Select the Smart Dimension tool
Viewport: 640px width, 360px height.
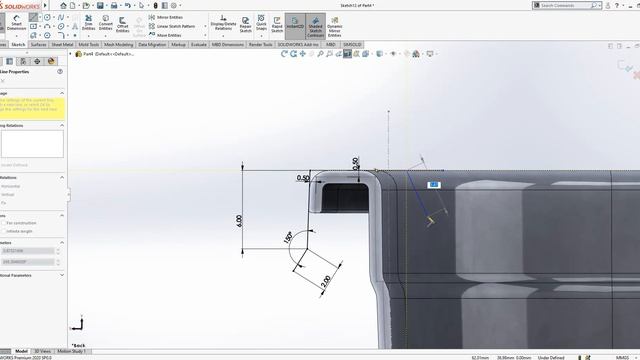tap(16, 23)
